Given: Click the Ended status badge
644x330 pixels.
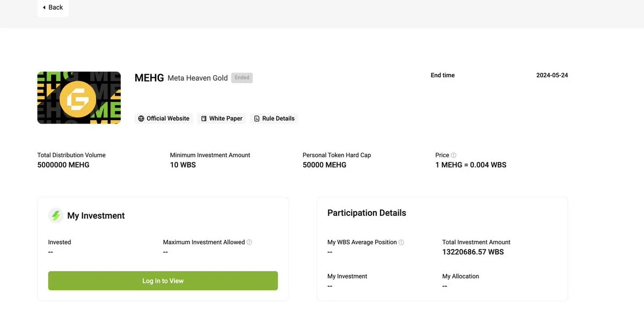Looking at the screenshot, I should tap(242, 78).
